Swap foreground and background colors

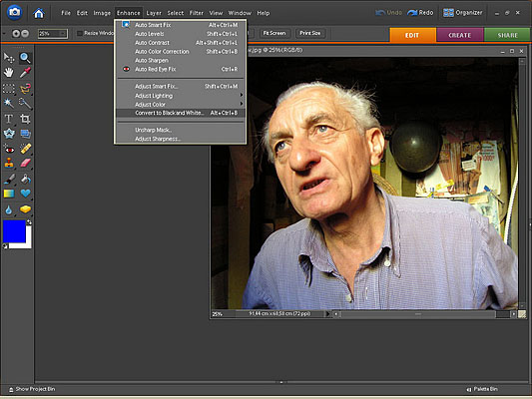[x=29, y=222]
